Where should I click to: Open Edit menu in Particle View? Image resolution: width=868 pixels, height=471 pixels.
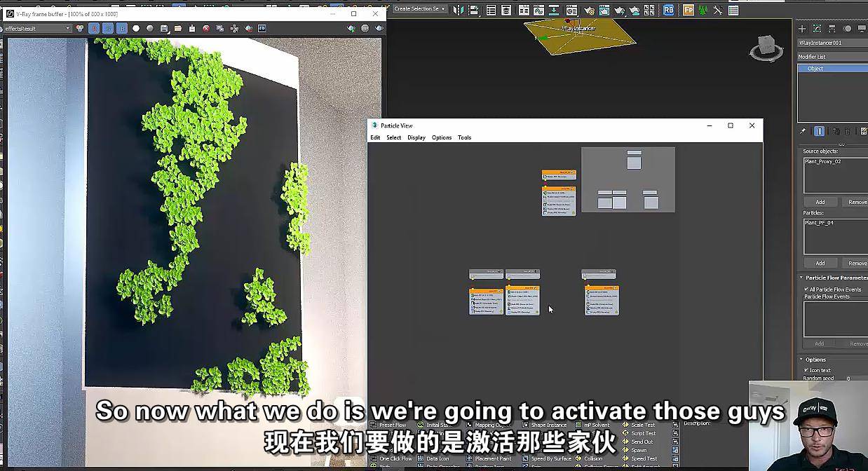coord(375,137)
